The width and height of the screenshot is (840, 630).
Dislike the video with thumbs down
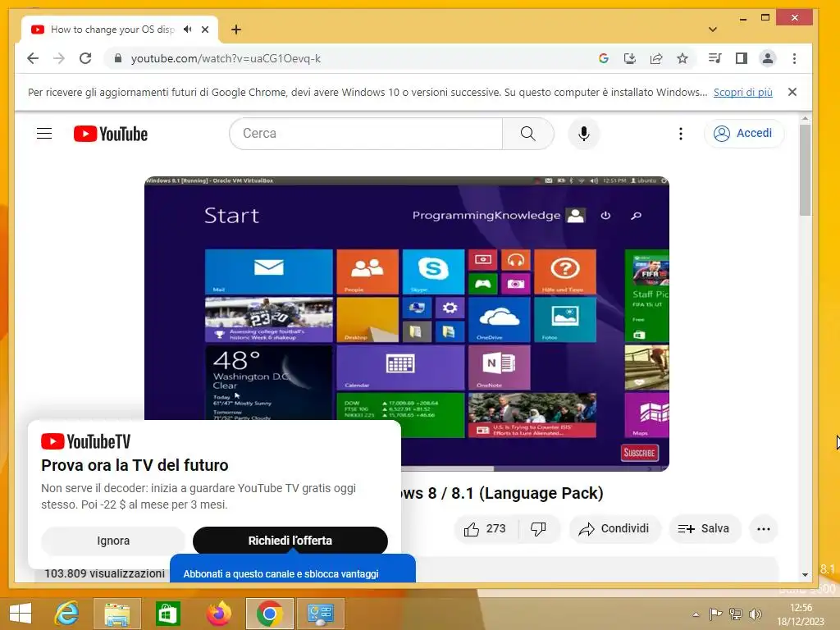[x=538, y=529]
